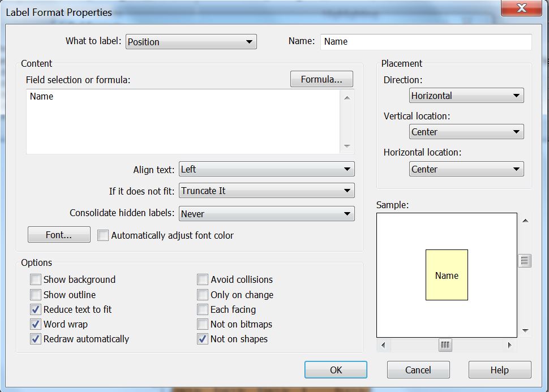549x392 pixels.
Task: Open the Formula dialog
Action: 321,79
